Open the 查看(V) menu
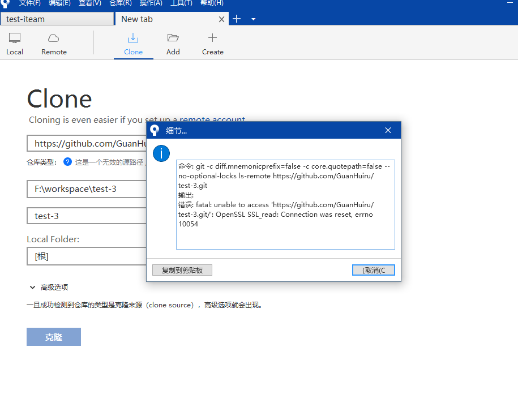The height and width of the screenshot is (420, 518). pos(89,3)
